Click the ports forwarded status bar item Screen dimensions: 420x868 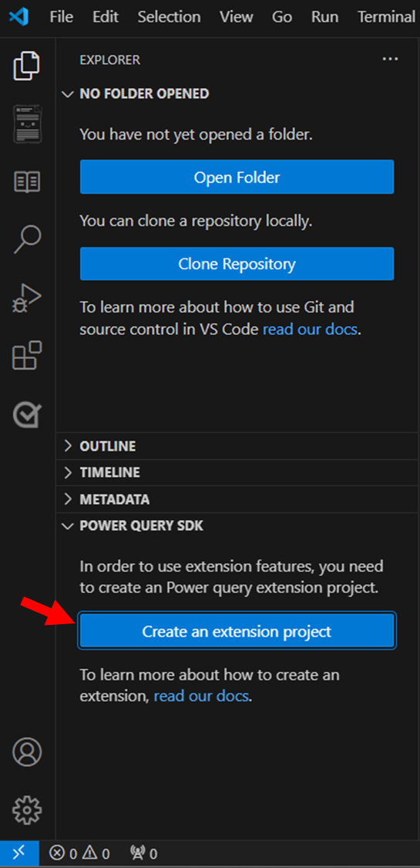143,853
